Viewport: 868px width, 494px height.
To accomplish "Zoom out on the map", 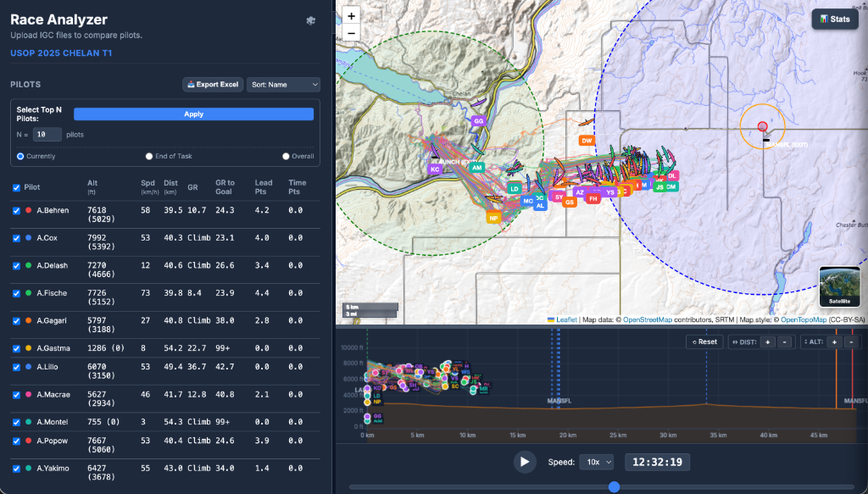I will 351,33.
